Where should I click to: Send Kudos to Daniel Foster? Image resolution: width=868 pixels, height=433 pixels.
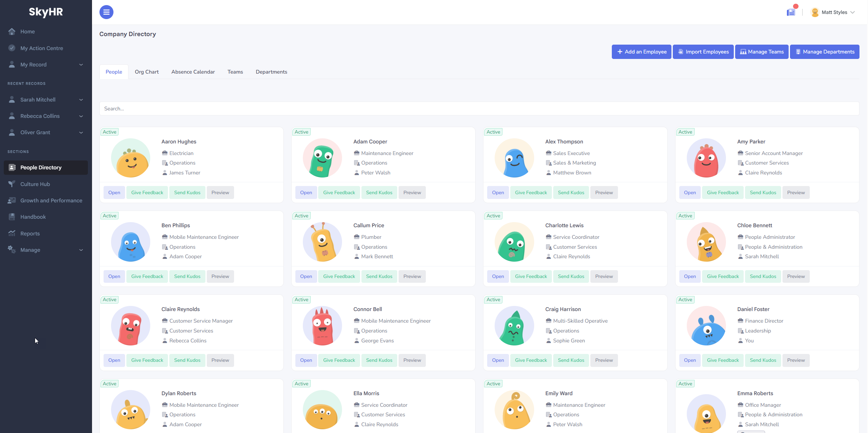tap(763, 360)
